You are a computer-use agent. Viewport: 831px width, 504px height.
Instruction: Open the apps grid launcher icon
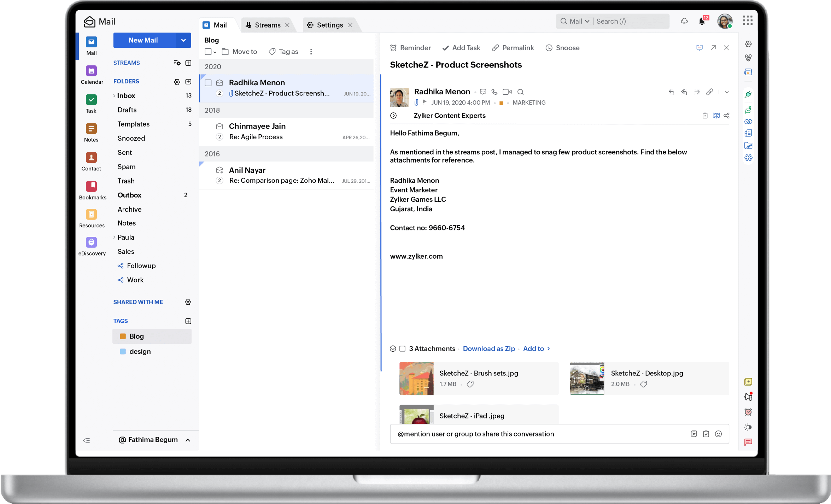pos(747,21)
